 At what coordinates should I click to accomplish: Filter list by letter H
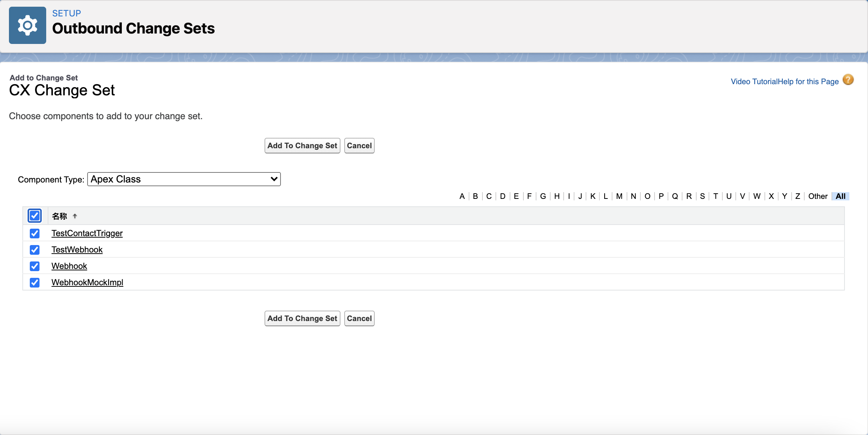pos(557,196)
